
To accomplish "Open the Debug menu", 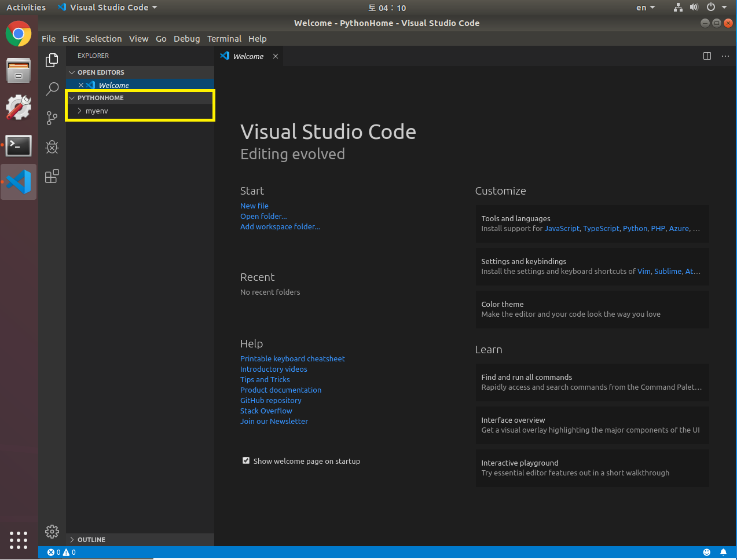I will [x=186, y=39].
